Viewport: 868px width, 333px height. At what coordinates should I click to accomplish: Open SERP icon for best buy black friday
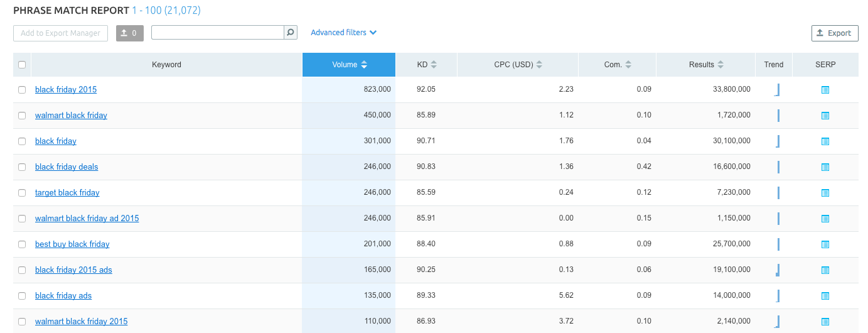(825, 244)
